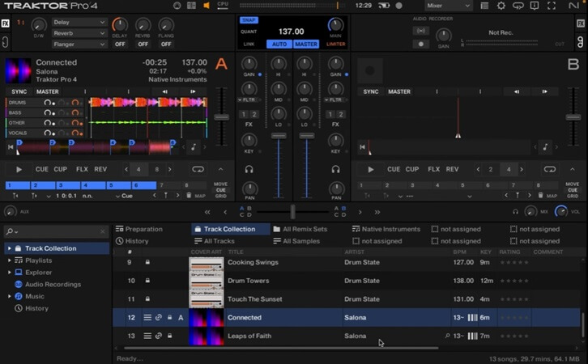The width and height of the screenshot is (588, 364).
Task: Click the metronome tick speaker icon
Action: [x=207, y=5]
